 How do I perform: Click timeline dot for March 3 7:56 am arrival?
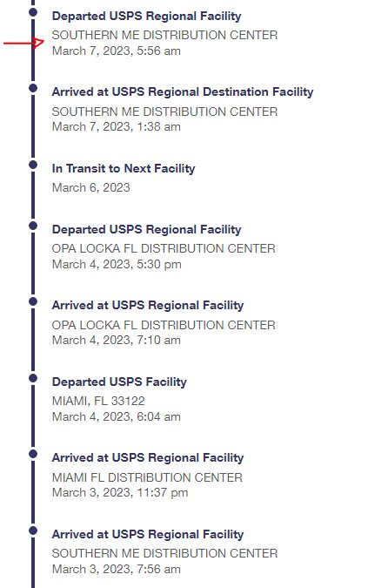tap(33, 531)
